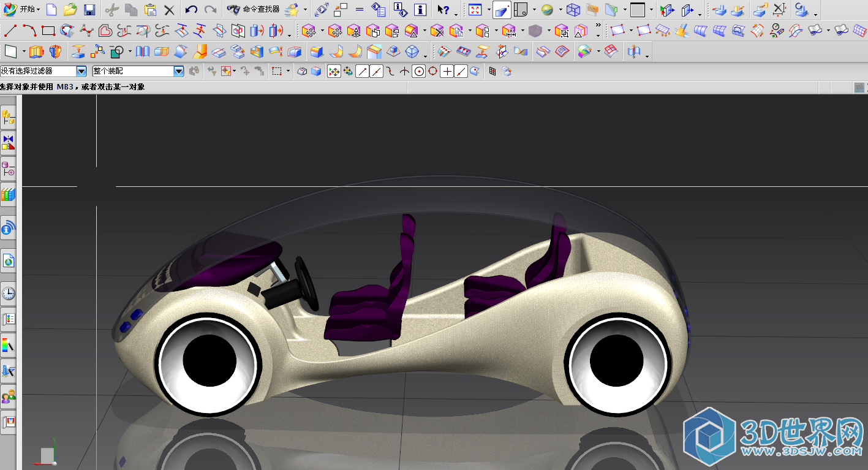Select the Rectangle sketch tool

coord(48,31)
